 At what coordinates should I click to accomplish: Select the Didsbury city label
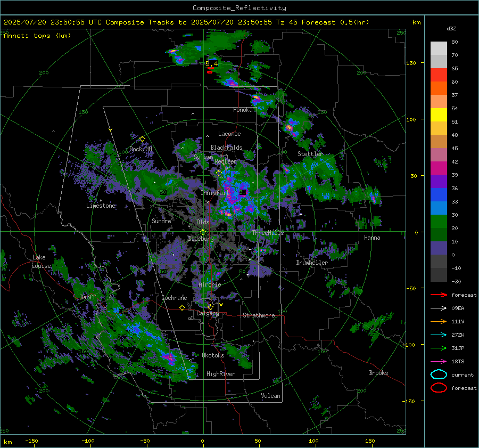click(x=201, y=239)
